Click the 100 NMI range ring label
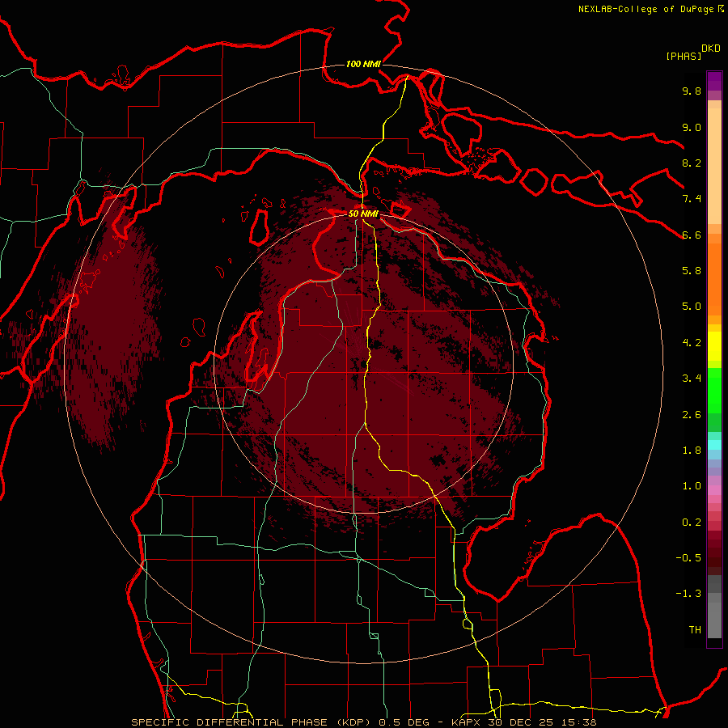Image resolution: width=728 pixels, height=728 pixels. coord(363,64)
